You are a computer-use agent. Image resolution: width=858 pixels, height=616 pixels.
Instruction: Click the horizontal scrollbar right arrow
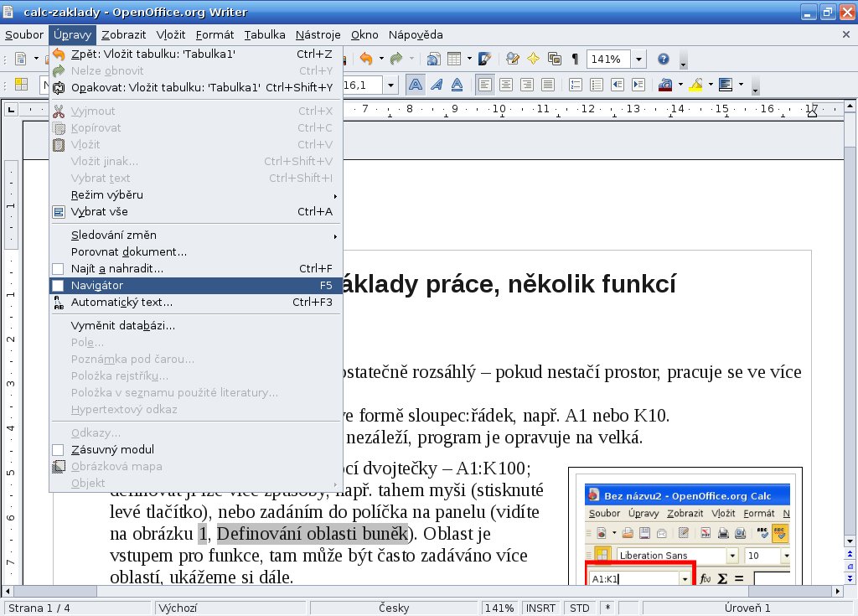[838, 592]
